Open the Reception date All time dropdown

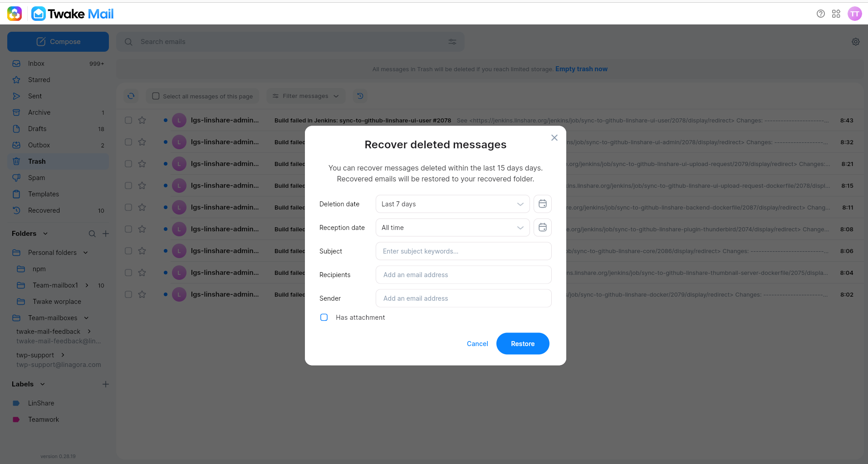tap(452, 228)
